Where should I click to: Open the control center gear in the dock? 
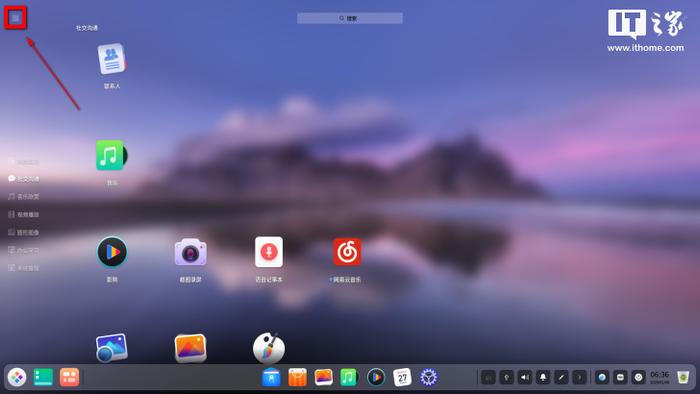429,377
